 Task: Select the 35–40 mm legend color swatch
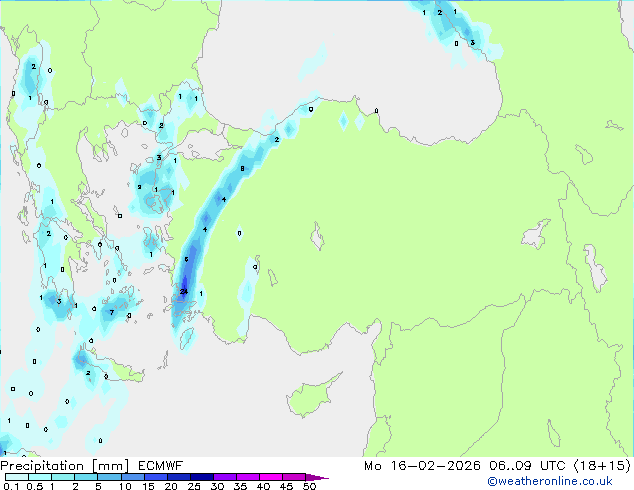click(x=247, y=477)
